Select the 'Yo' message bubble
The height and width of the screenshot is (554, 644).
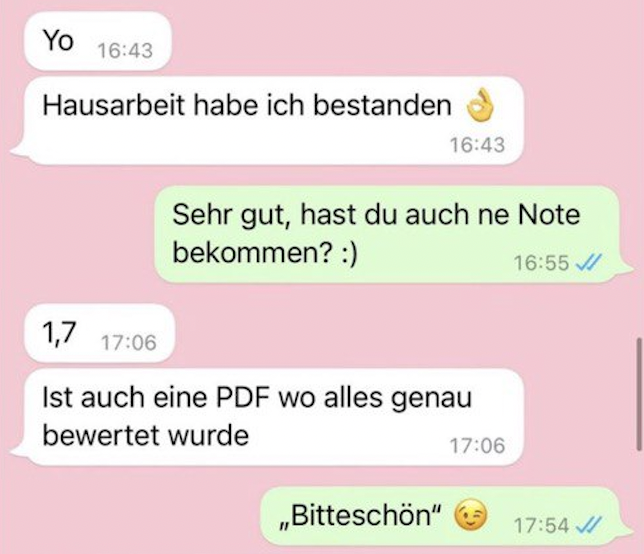coord(98,41)
